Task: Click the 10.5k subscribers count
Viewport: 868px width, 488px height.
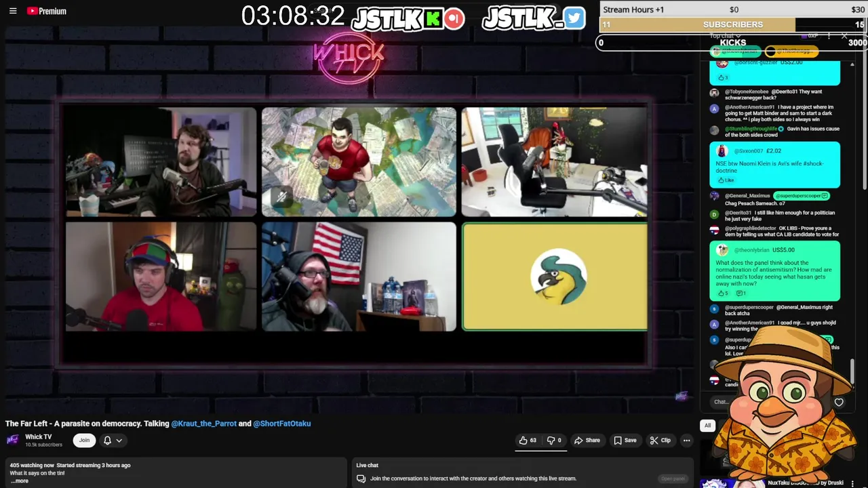Action: tap(43, 445)
